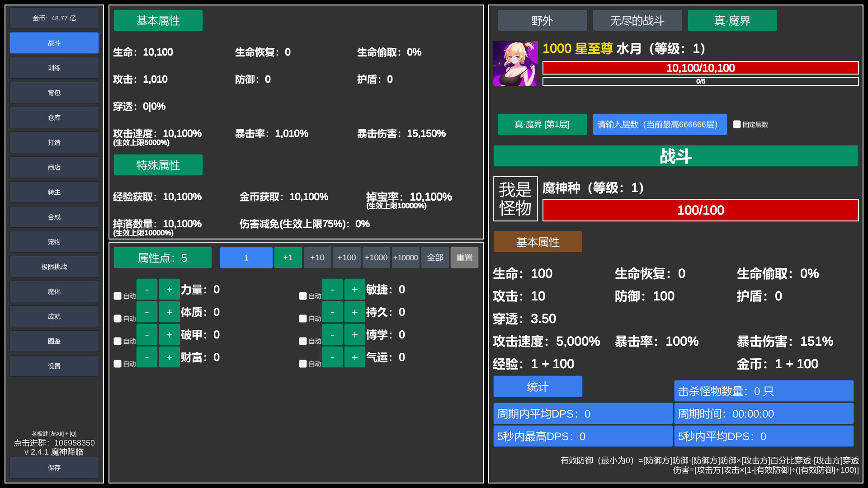Click the 请输入层数 floor input field
This screenshot has height=488, width=868.
pos(660,124)
